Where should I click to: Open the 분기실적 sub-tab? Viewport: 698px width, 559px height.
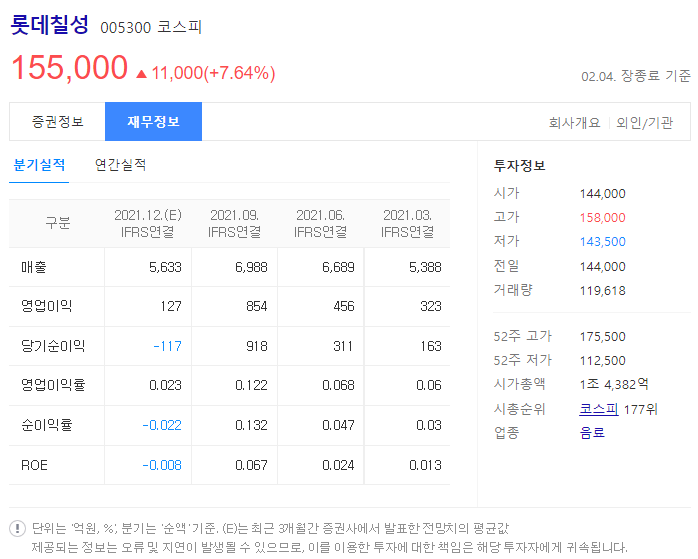(x=39, y=165)
